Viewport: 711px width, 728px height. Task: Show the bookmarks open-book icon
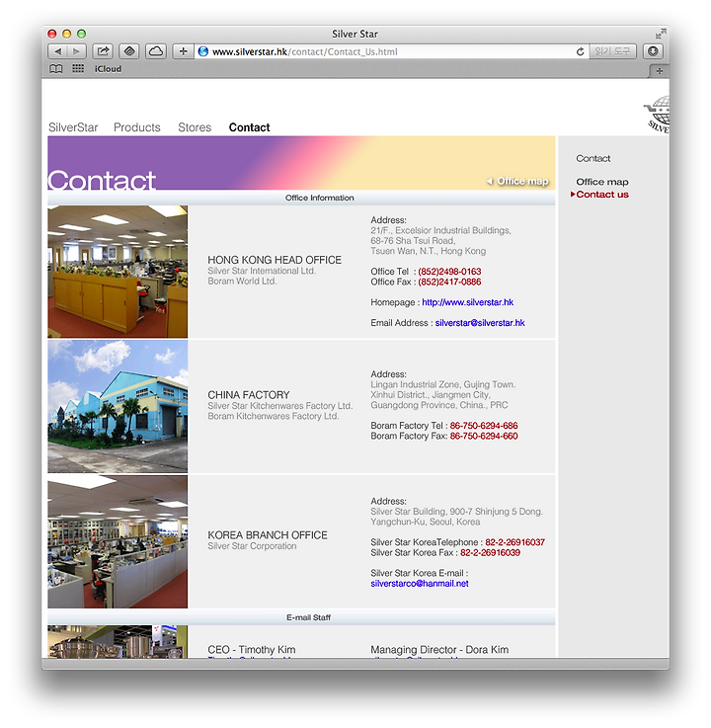[56, 69]
